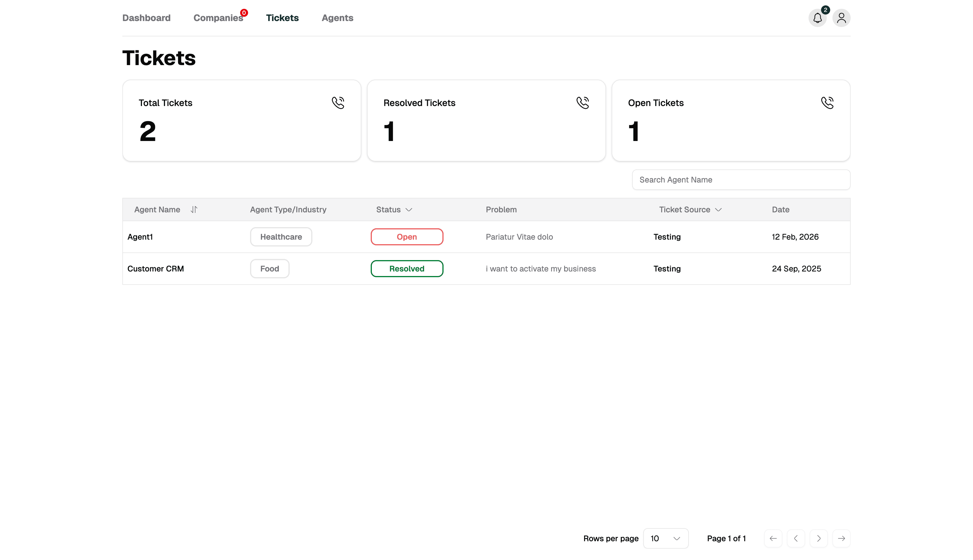Click the previous page arrow
973x560 pixels.
pos(796,538)
